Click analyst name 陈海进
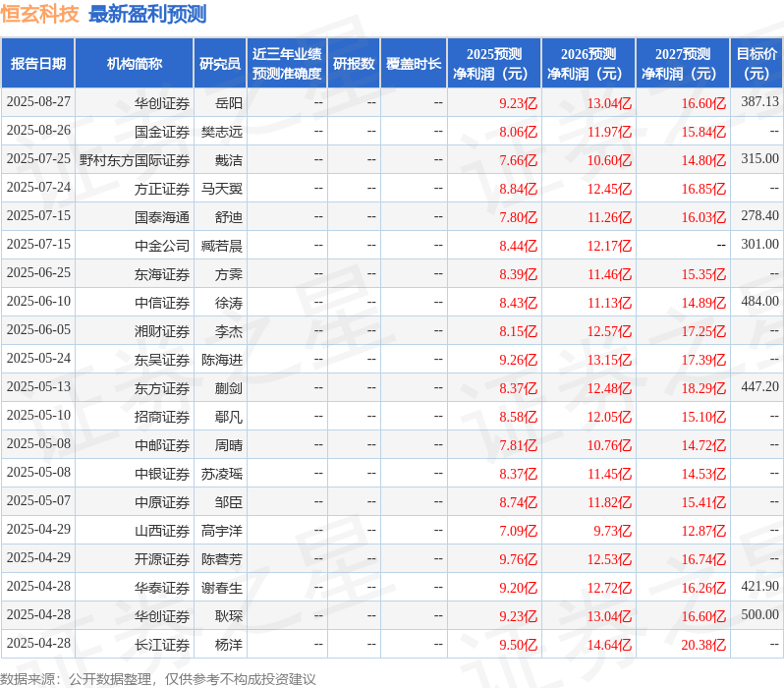Screen dimensions: 784x688 tap(221, 360)
